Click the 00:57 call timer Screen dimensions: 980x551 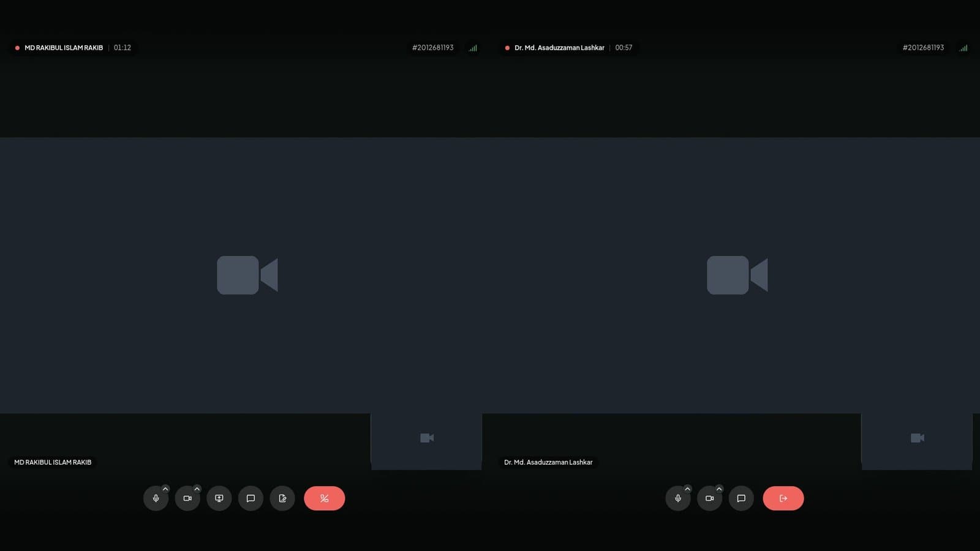click(x=624, y=48)
